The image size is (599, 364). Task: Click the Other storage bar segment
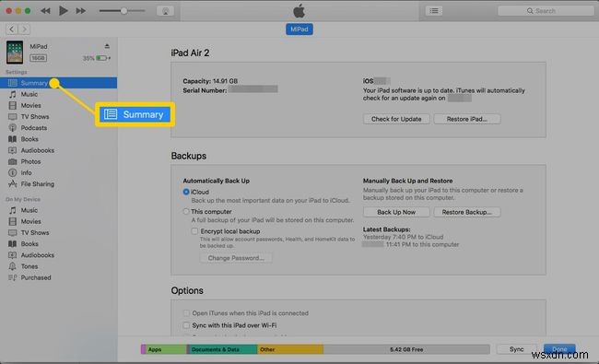[x=290, y=349]
